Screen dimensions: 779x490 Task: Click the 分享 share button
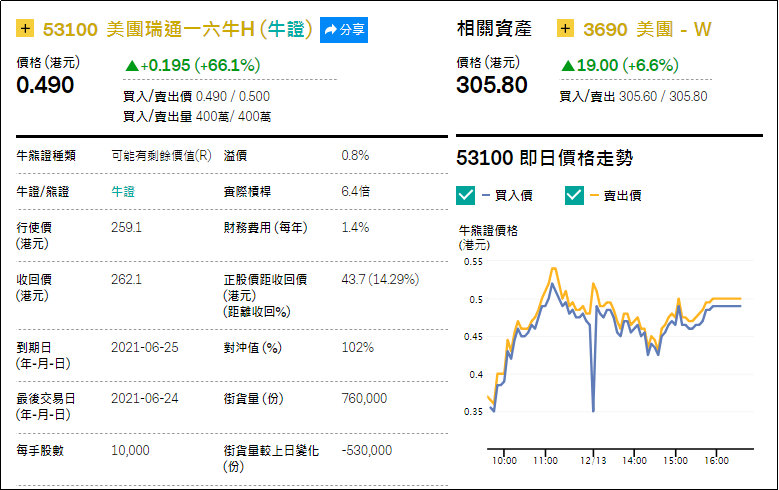point(344,30)
